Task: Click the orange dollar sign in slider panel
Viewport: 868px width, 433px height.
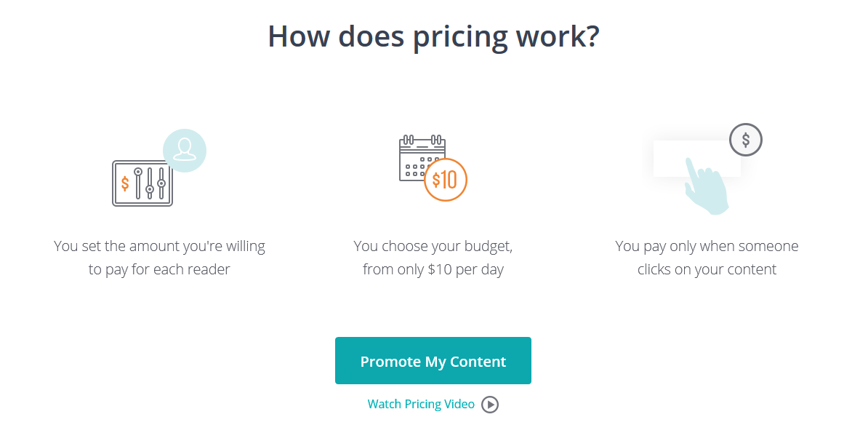Action: (x=125, y=183)
